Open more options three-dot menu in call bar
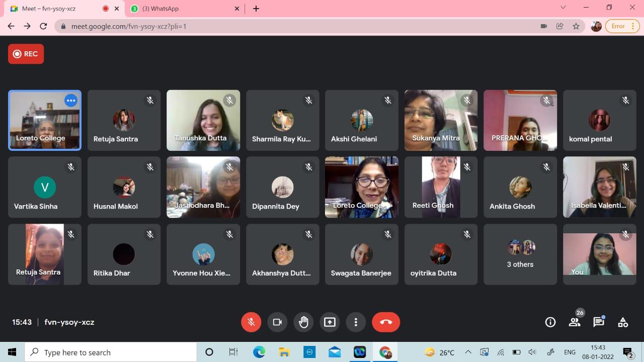Viewport: 644px width, 362px height. (x=356, y=322)
